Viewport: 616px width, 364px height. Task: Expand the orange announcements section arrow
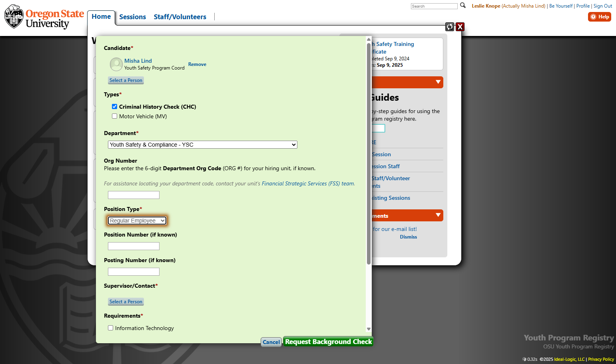[438, 215]
